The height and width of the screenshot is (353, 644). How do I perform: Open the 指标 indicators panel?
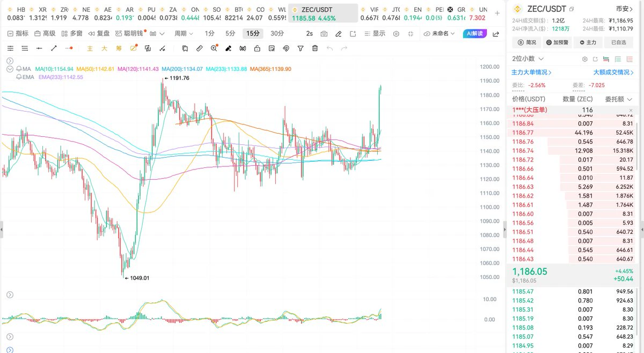pyautogui.click(x=18, y=33)
